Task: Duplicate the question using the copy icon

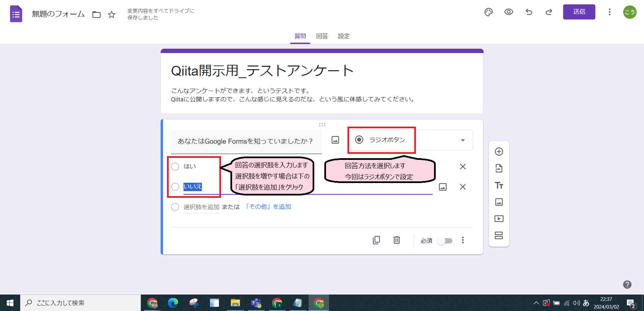Action: [x=376, y=240]
